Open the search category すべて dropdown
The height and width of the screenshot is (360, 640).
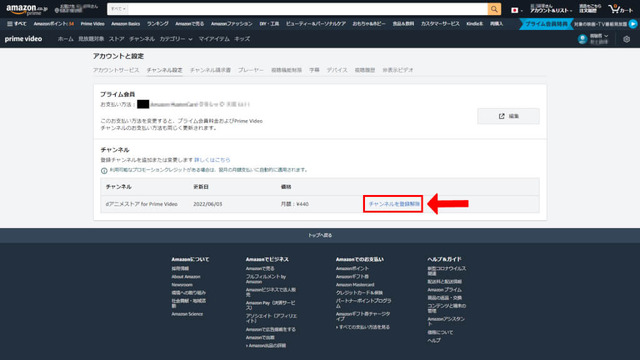(x=118, y=9)
